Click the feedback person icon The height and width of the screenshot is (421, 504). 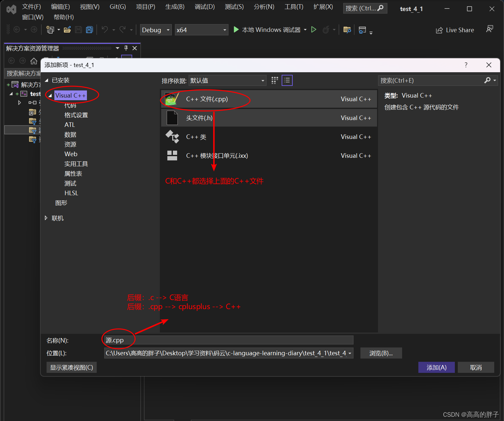490,29
